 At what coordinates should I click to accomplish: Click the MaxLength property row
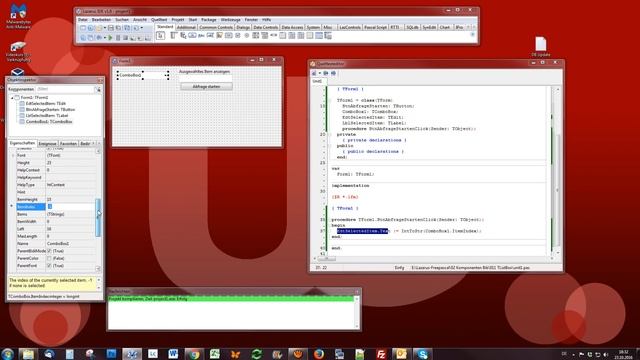click(55, 236)
